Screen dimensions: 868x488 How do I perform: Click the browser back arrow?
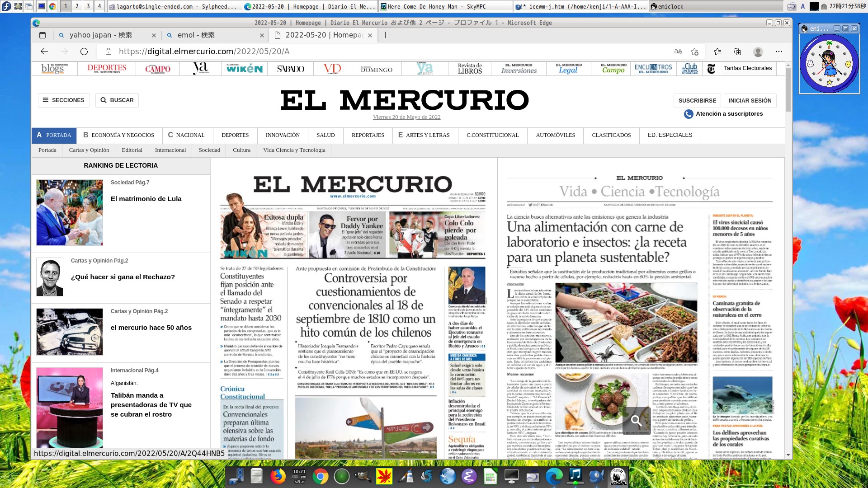point(44,52)
